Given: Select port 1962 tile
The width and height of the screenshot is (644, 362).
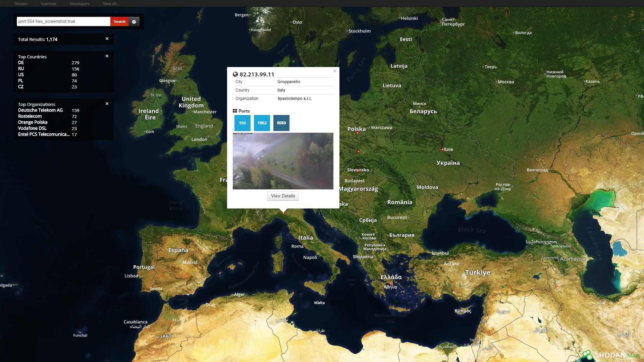Looking at the screenshot, I should click(x=262, y=123).
